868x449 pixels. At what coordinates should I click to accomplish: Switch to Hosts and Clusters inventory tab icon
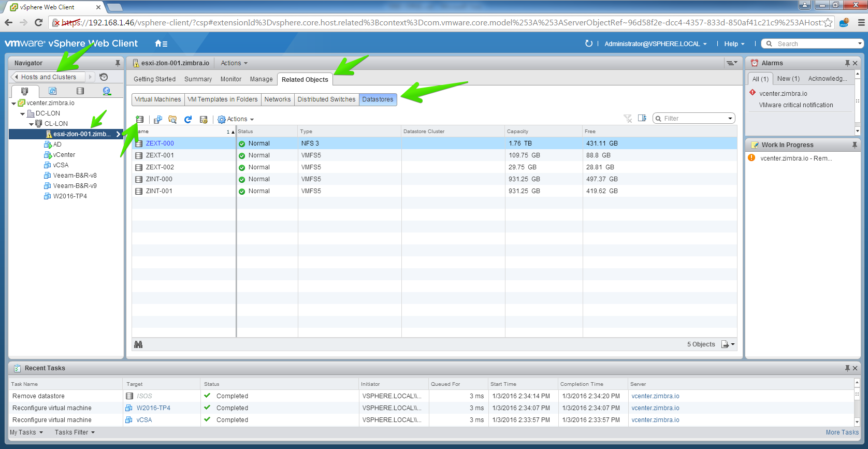[24, 91]
